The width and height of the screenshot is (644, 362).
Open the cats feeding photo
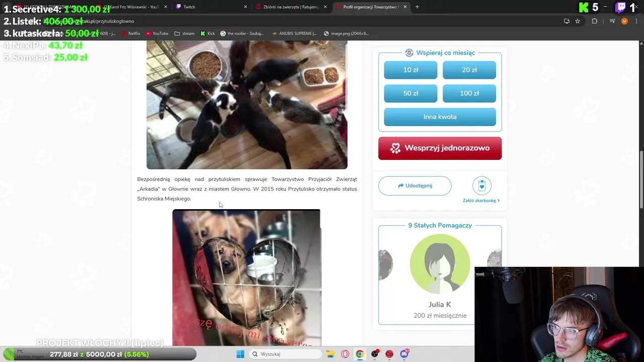(x=247, y=105)
